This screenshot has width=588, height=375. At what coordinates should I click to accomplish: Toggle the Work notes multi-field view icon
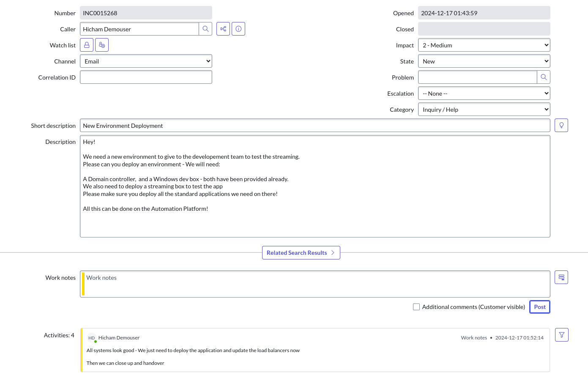click(561, 277)
